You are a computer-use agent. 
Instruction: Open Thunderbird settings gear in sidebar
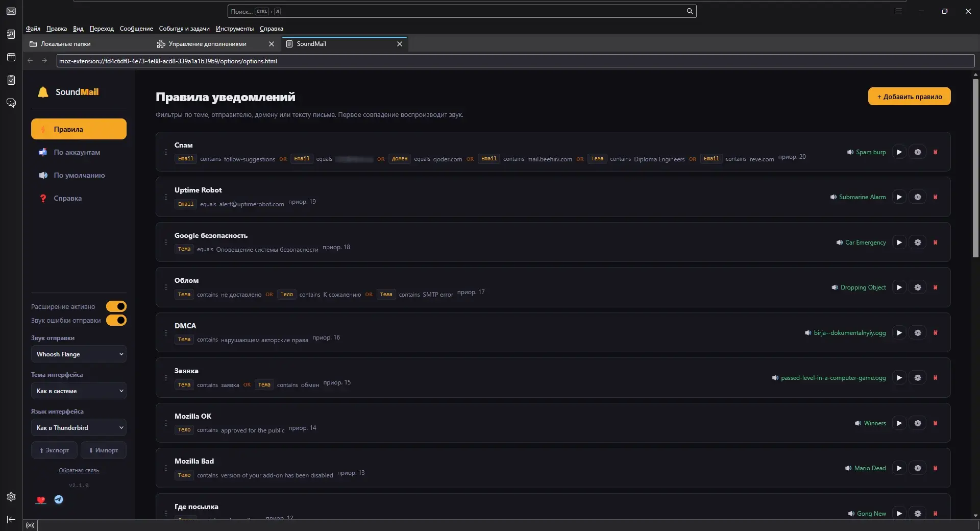11,497
